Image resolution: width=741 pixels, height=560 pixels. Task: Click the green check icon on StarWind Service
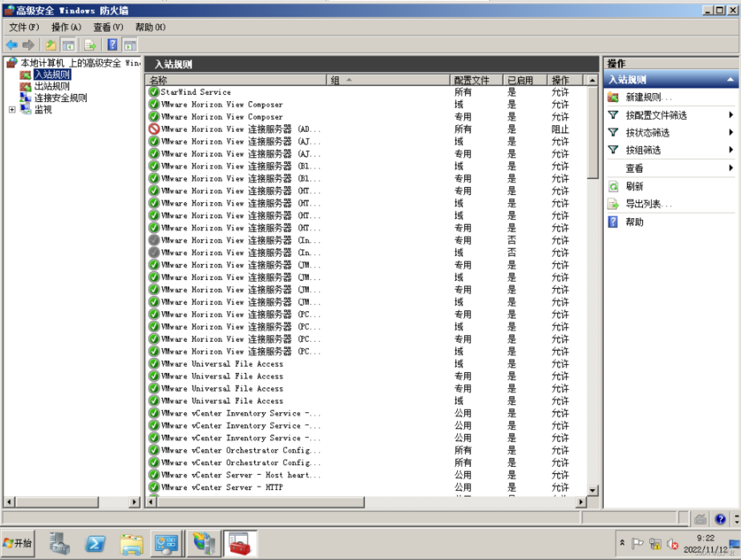click(153, 92)
